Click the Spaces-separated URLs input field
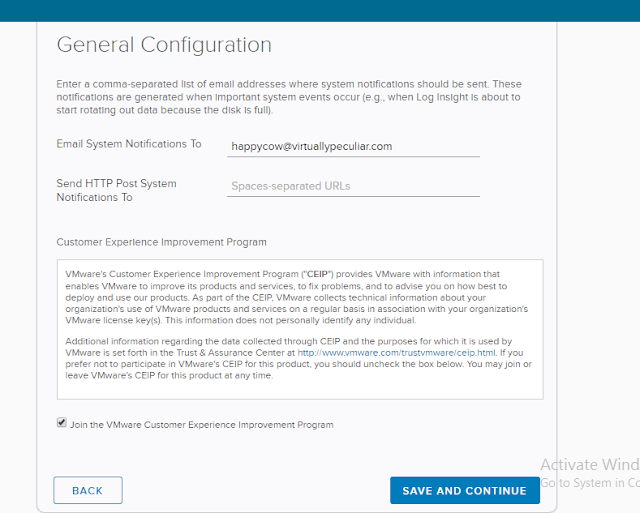640x513 pixels. (353, 186)
